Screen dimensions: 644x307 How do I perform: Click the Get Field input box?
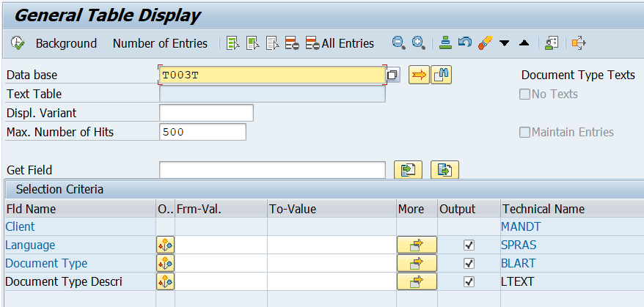(272, 170)
